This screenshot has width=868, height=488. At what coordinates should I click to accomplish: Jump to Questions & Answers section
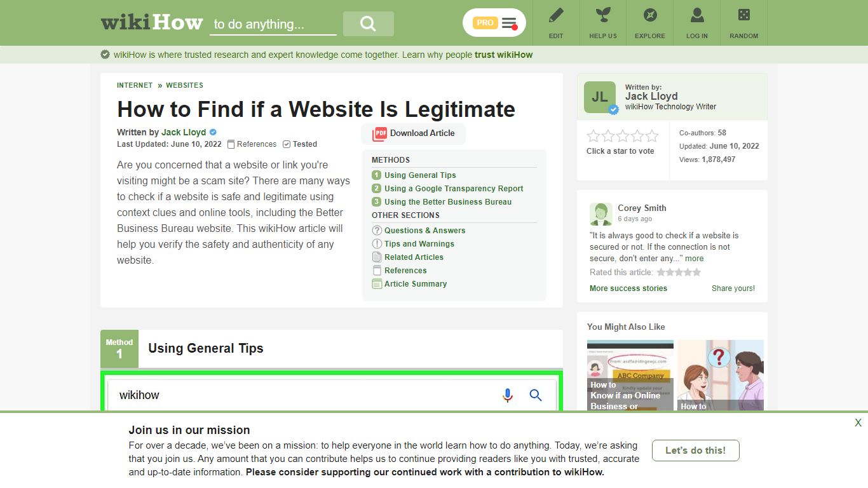[x=424, y=231]
